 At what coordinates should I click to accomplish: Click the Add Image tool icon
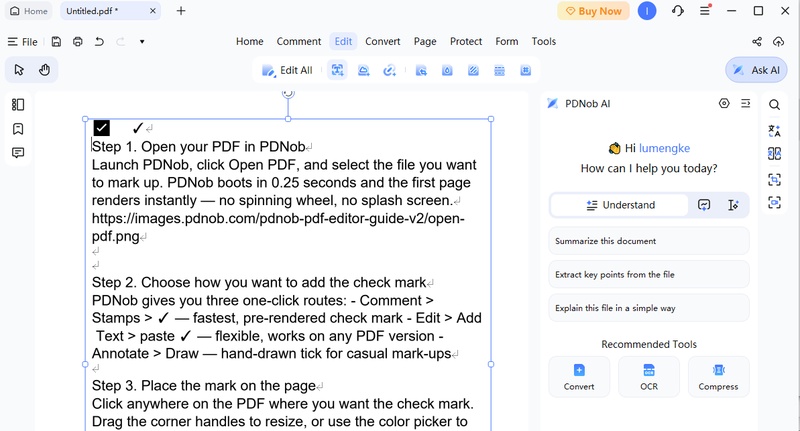pyautogui.click(x=363, y=70)
